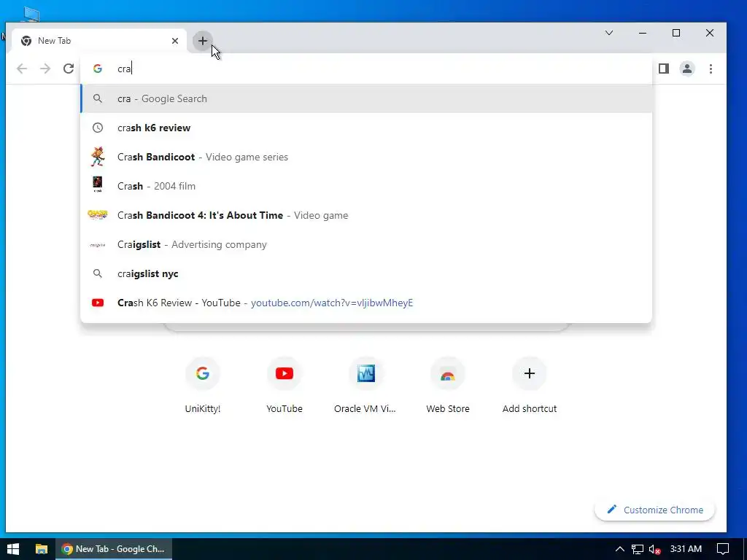Image resolution: width=747 pixels, height=560 pixels.
Task: Reload the page with refresh icon
Action: coord(69,69)
